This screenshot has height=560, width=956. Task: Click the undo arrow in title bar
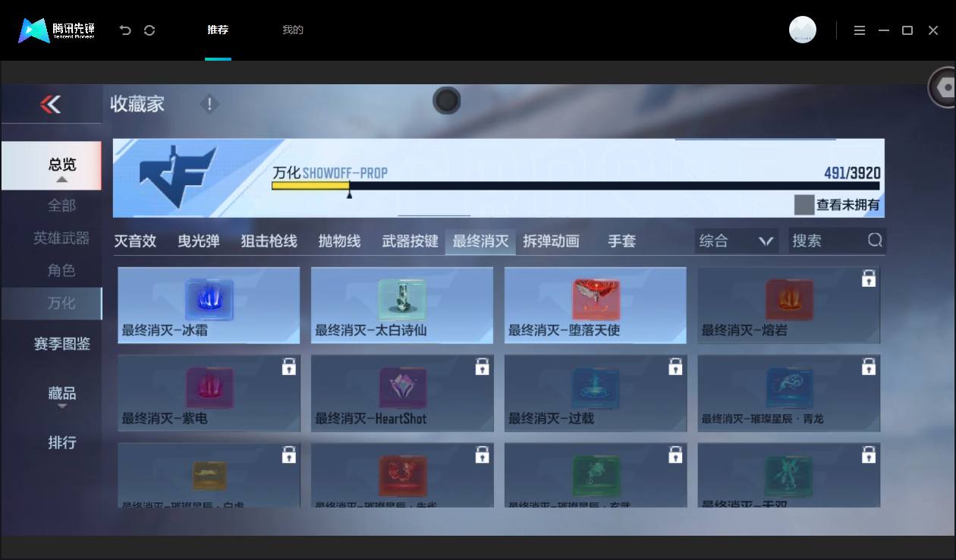tap(125, 30)
